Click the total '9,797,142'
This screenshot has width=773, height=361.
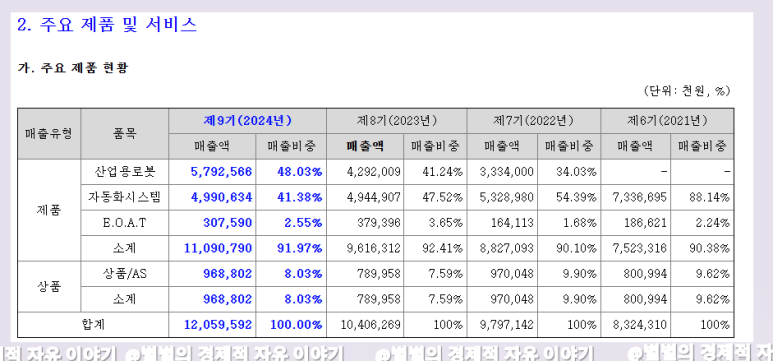(507, 325)
